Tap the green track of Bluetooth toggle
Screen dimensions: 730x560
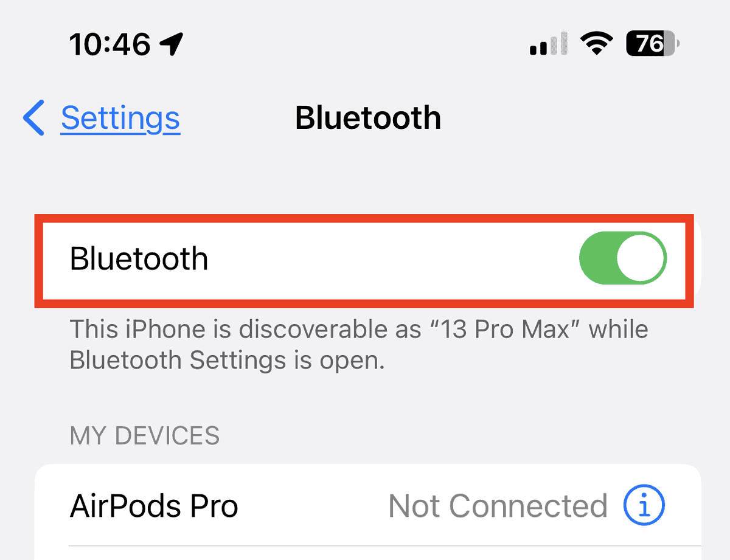[x=597, y=258]
